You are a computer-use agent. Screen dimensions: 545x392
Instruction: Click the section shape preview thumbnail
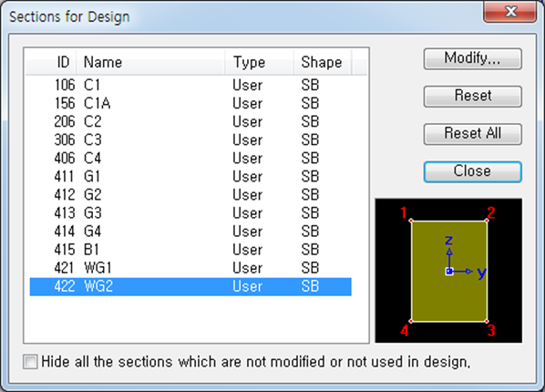tap(448, 271)
